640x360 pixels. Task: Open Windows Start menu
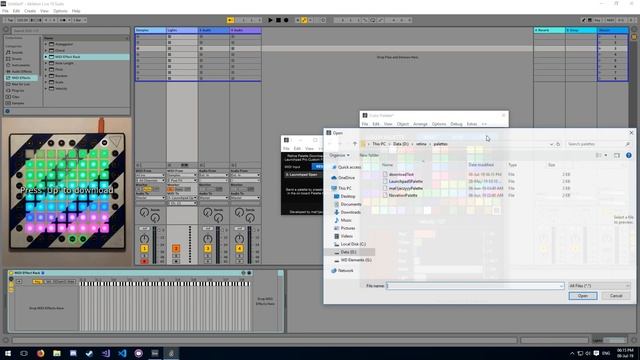pyautogui.click(x=8, y=353)
